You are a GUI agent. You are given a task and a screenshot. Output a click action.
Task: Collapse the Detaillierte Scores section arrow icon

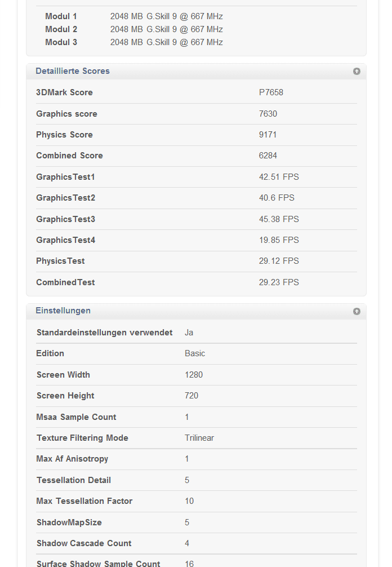pos(357,72)
